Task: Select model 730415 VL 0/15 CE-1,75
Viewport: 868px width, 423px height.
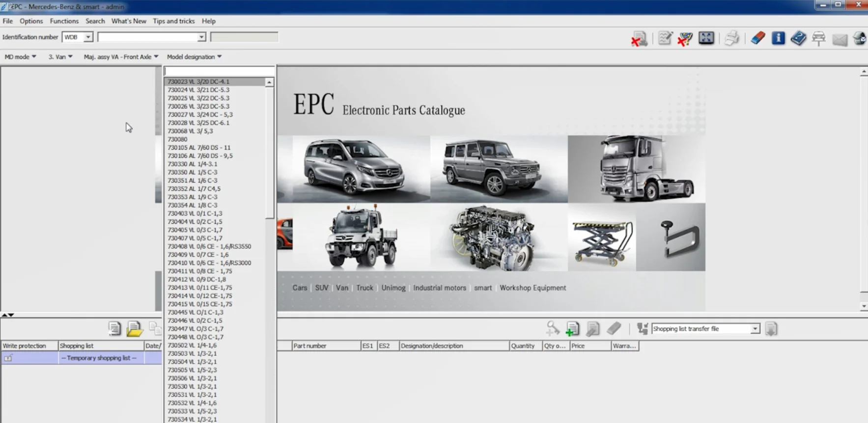Action: [x=215, y=304]
